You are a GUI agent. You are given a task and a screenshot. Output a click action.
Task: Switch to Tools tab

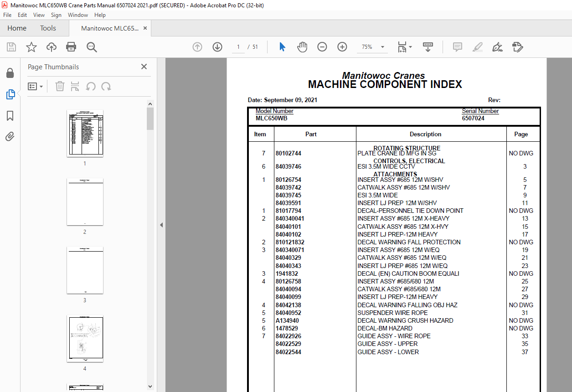click(x=48, y=28)
